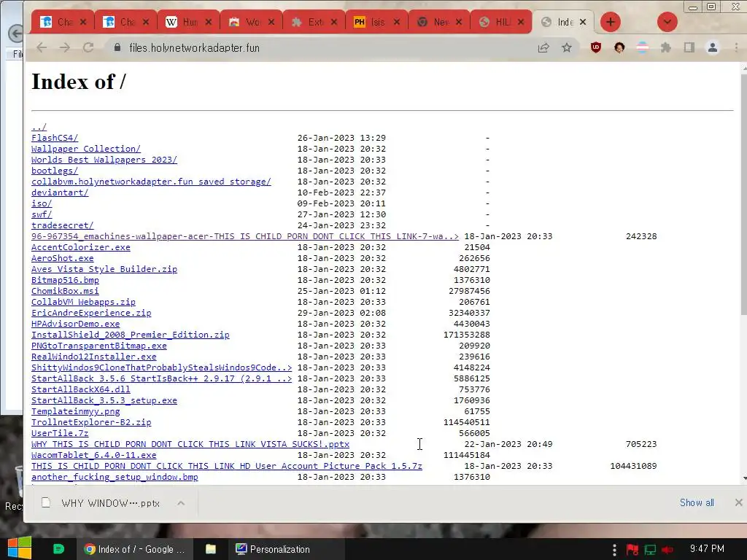Screen dimensions: 747x560
Task: Open a new tab with the plus button
Action: (x=611, y=22)
